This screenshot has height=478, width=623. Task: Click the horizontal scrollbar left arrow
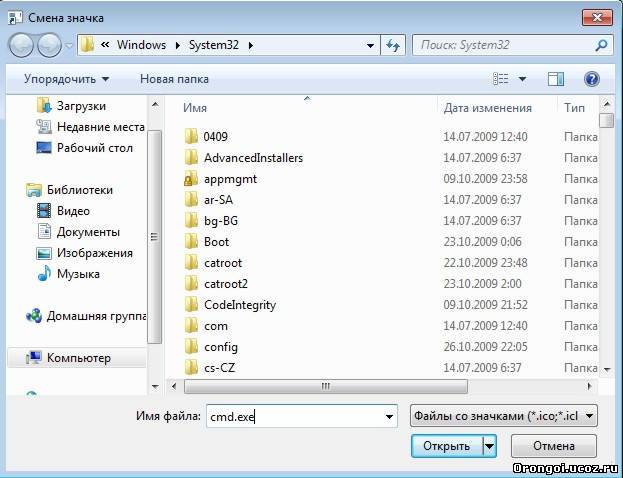coord(174,386)
